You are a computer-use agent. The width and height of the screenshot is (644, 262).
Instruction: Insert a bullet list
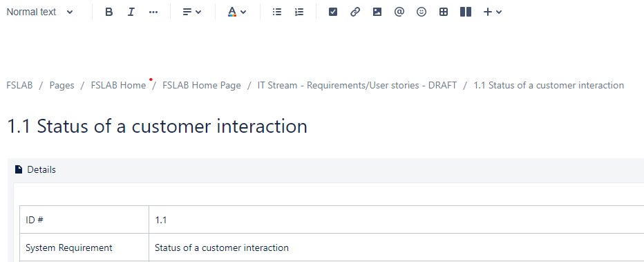coord(277,12)
